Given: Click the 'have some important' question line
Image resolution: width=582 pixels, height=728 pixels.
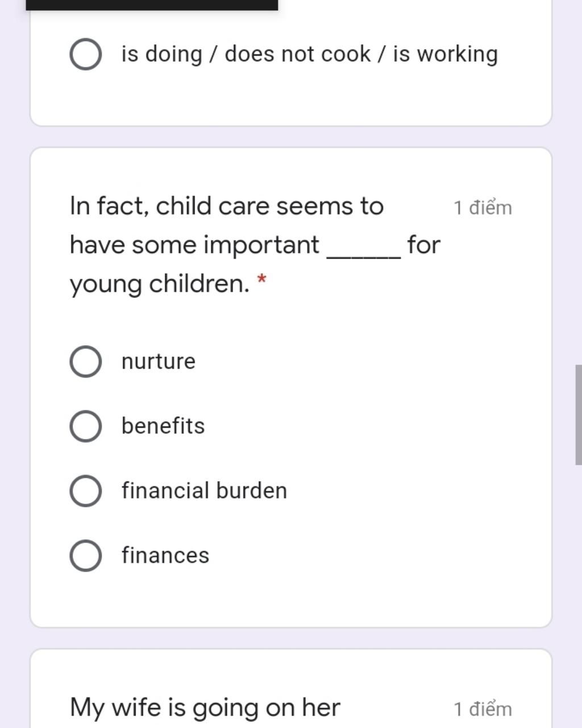Looking at the screenshot, I should [x=194, y=245].
